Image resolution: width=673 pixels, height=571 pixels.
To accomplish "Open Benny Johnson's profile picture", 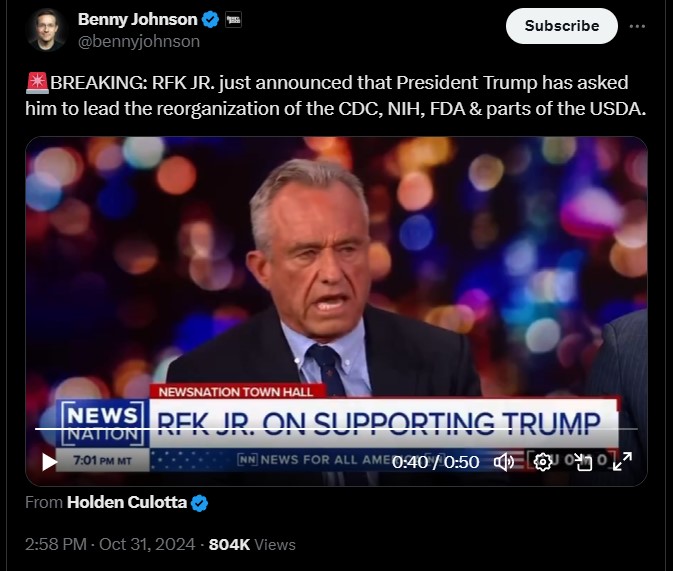I will [47, 30].
